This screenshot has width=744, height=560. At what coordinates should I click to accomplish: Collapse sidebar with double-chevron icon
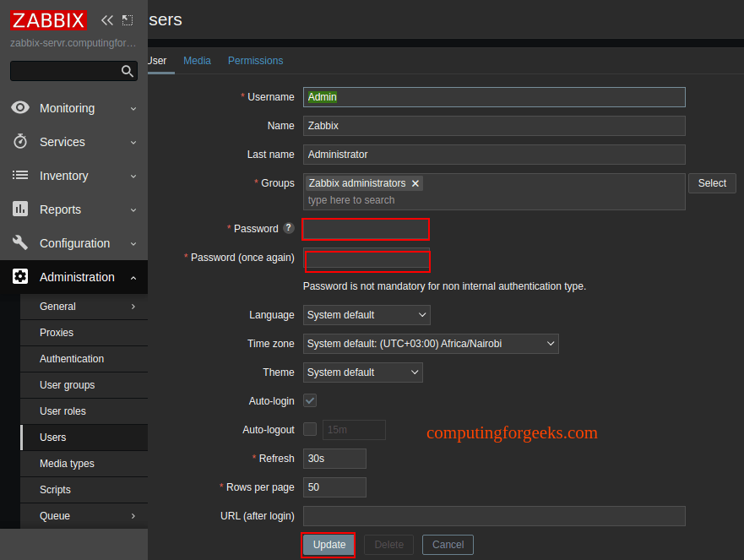click(107, 20)
